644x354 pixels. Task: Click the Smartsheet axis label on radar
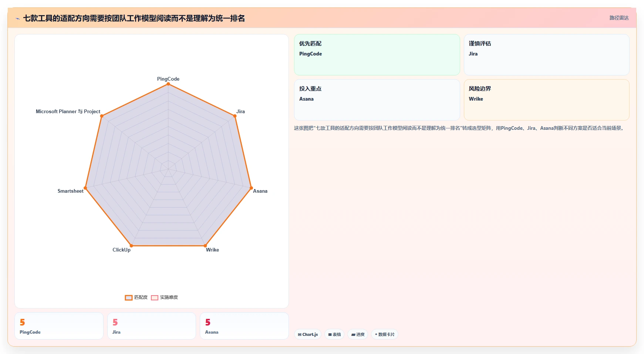click(71, 191)
